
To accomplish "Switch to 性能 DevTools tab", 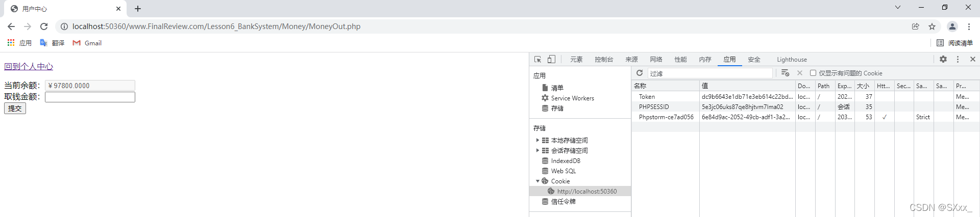I will pyautogui.click(x=681, y=60).
